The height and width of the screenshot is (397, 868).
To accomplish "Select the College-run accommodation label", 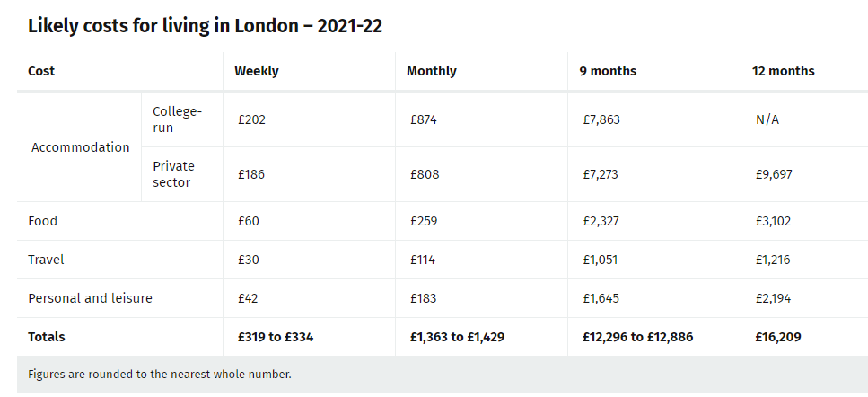I will point(177,119).
